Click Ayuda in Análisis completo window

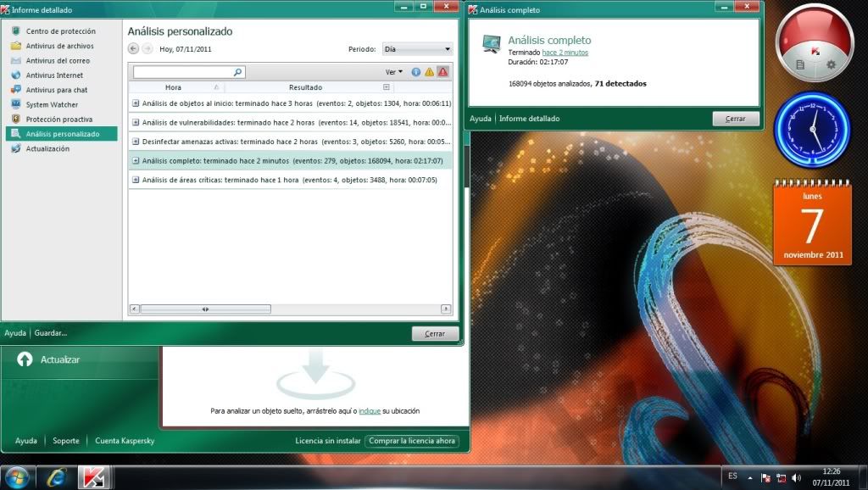[x=480, y=119]
